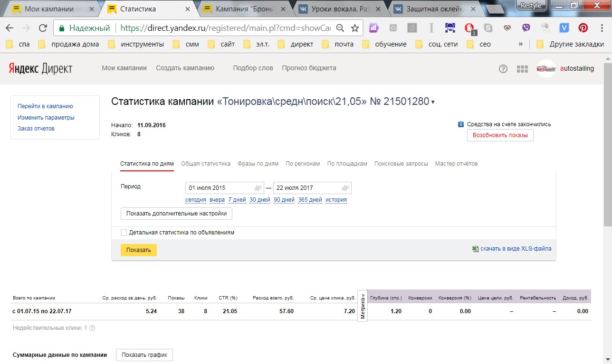Expand the campaign name dropdown arrow
The image size is (612, 364).
[x=433, y=103]
